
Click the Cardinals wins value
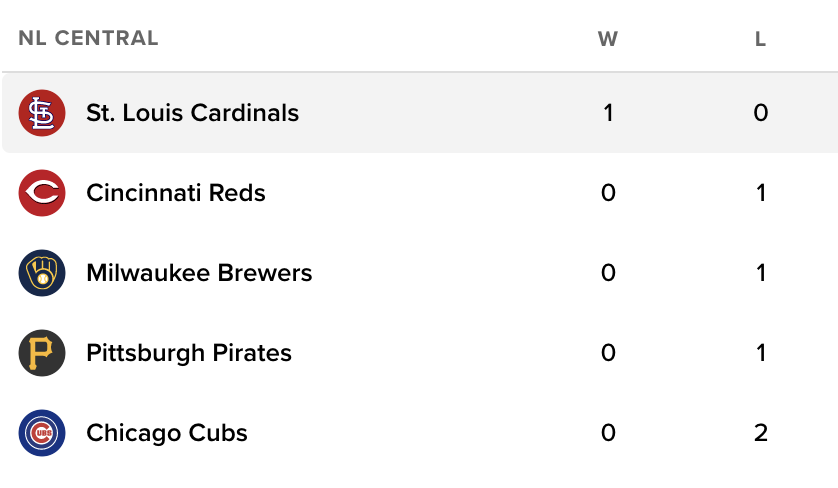[608, 113]
